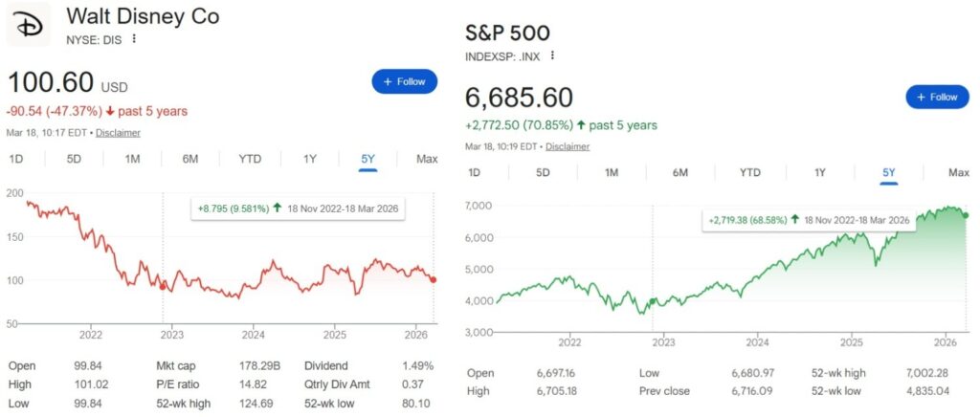Open the Disclaimer link under Disney price
The image size is (980, 417).
click(x=118, y=133)
